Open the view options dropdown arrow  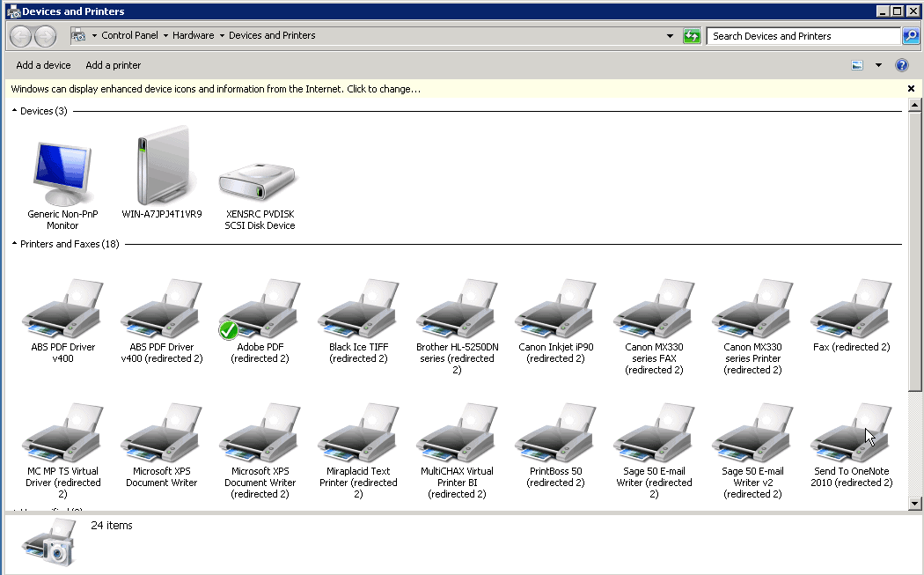[878, 65]
